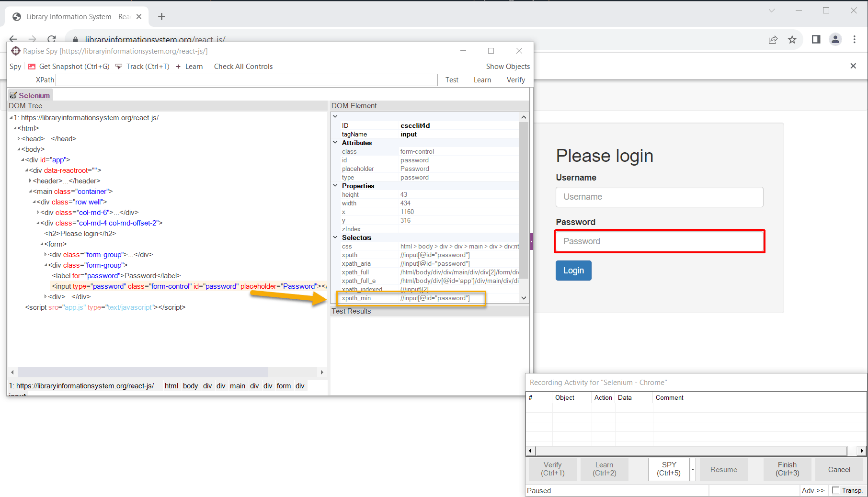The image size is (868, 497).
Task: Open the SPY button dropdown arrow
Action: 692,469
